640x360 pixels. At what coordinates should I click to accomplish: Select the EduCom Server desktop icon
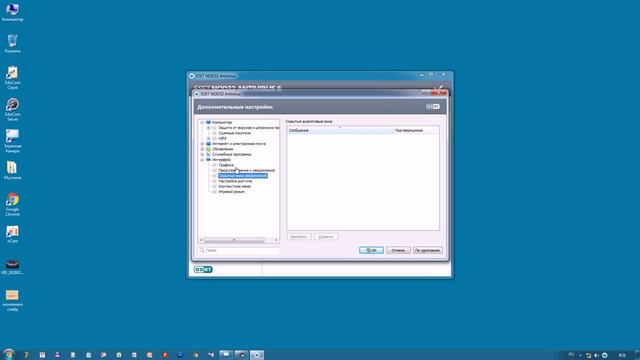12,109
